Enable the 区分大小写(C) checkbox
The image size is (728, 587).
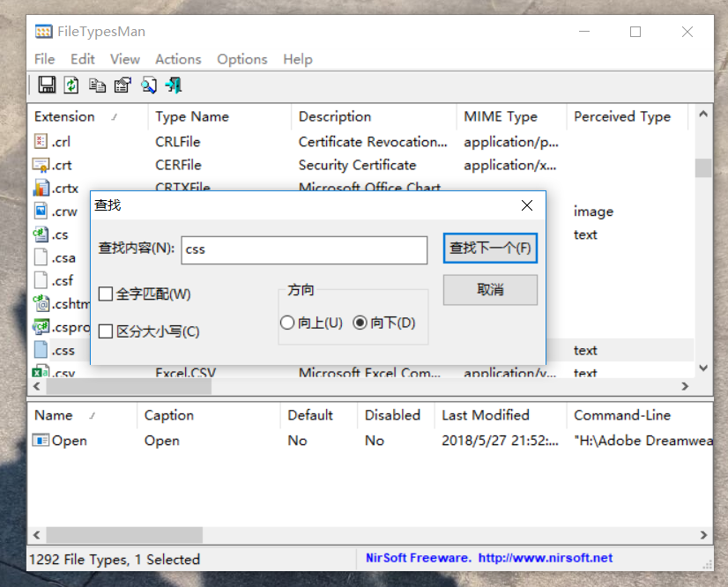tap(106, 331)
